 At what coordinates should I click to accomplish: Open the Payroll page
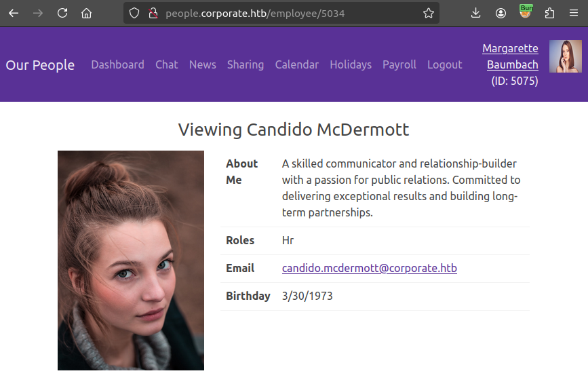(x=399, y=64)
